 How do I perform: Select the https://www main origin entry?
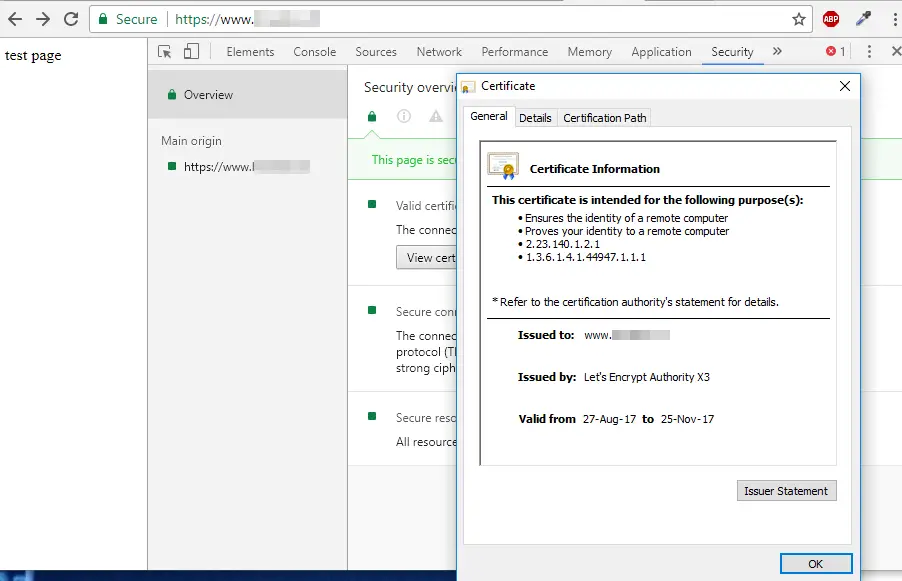(x=247, y=167)
